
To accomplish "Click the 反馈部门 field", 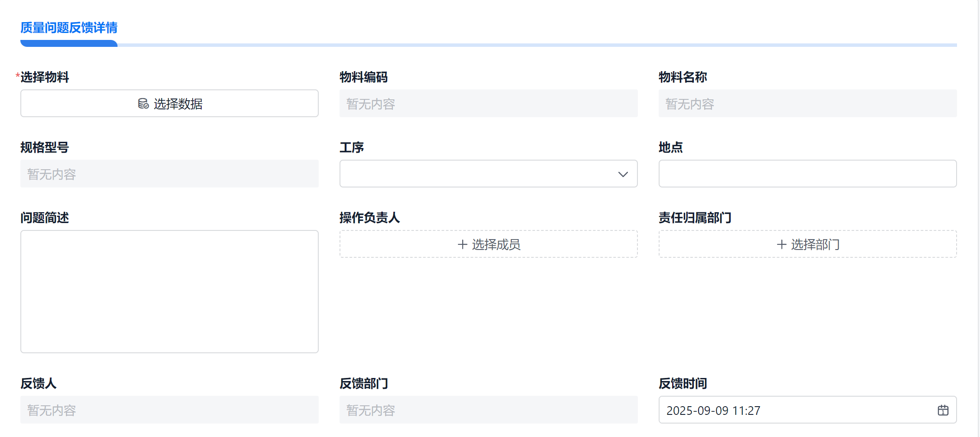I will tap(489, 410).
